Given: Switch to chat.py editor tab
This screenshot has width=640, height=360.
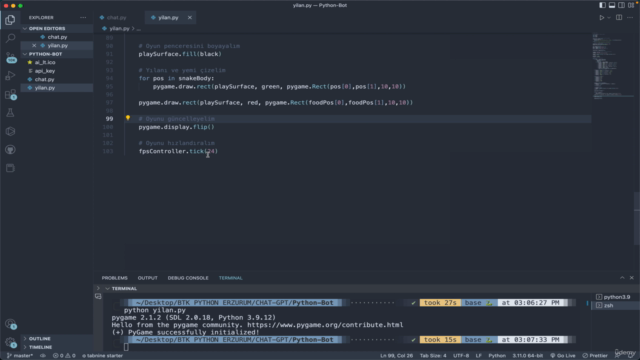Looking at the screenshot, I should [x=116, y=18].
